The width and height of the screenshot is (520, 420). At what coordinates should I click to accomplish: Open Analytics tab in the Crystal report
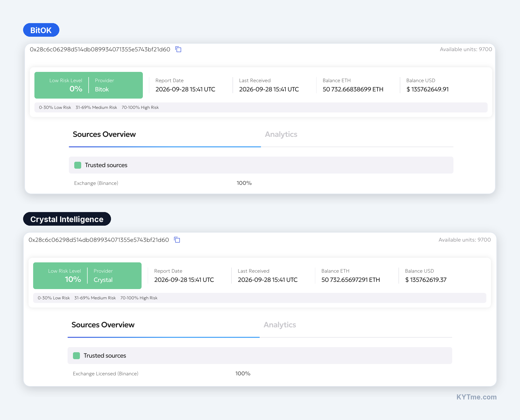[280, 325]
